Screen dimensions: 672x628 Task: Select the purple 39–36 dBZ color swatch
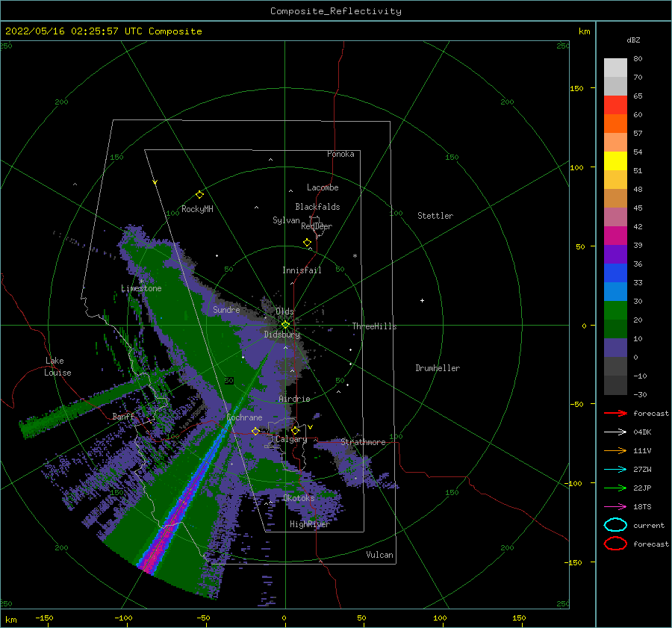pyautogui.click(x=615, y=254)
